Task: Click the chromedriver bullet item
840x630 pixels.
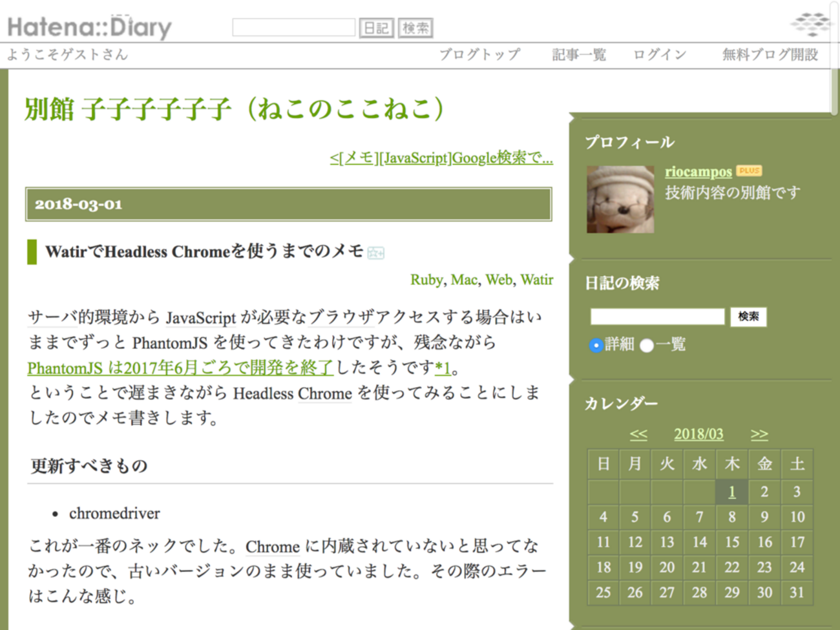Action: point(114,514)
